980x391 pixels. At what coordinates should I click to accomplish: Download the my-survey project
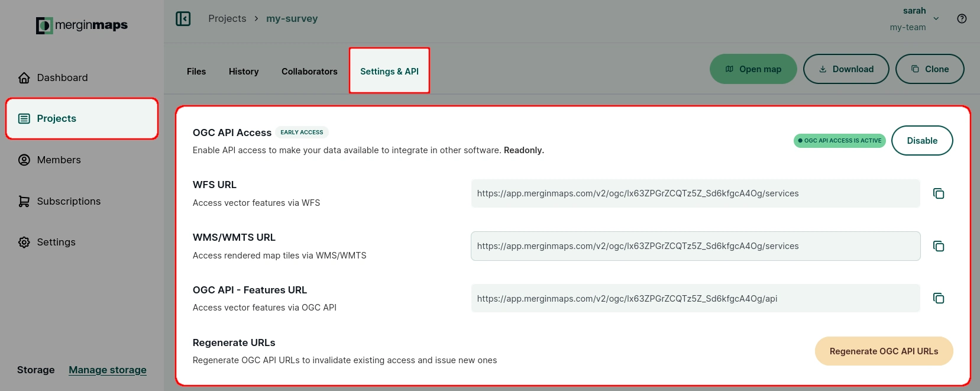click(x=846, y=69)
